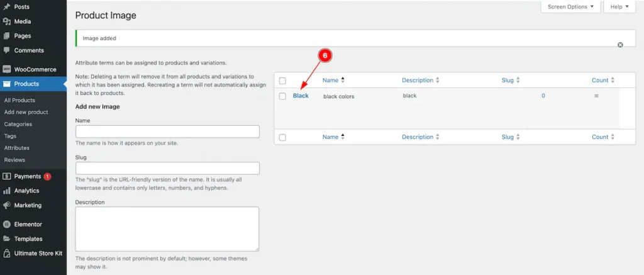Click the Marketing megaphone icon

[6, 205]
